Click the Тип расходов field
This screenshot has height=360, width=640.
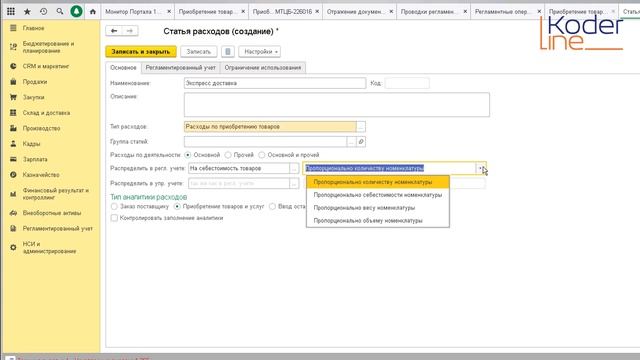[x=270, y=127]
